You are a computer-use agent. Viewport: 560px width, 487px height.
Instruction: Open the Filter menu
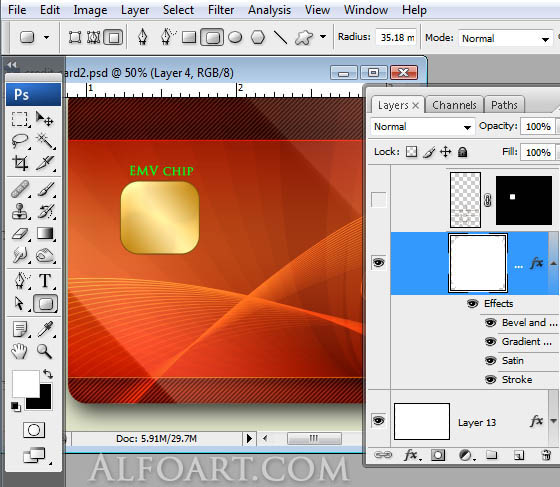tap(221, 10)
